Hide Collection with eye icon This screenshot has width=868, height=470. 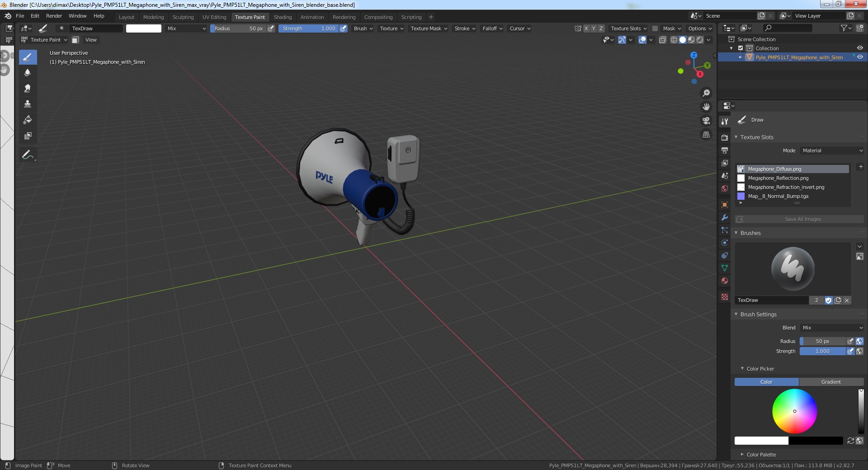pos(860,48)
